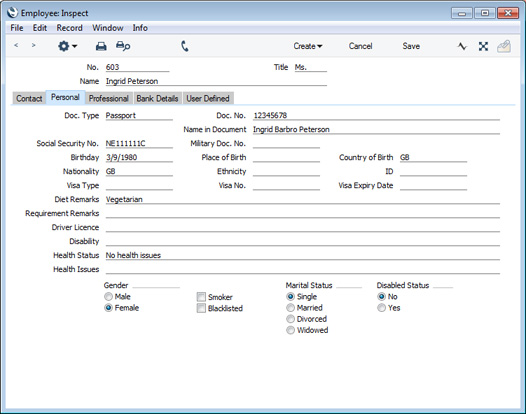Cancel changes to the record

(360, 46)
